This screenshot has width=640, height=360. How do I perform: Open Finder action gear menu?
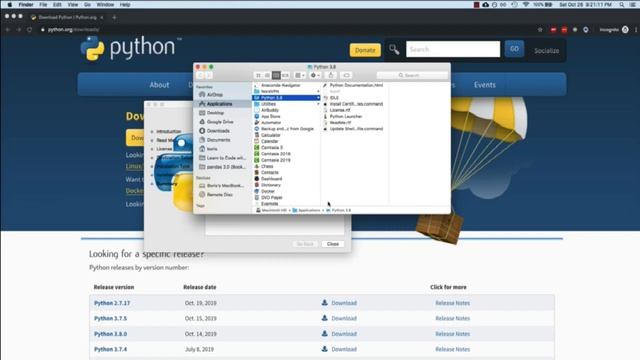(x=315, y=75)
